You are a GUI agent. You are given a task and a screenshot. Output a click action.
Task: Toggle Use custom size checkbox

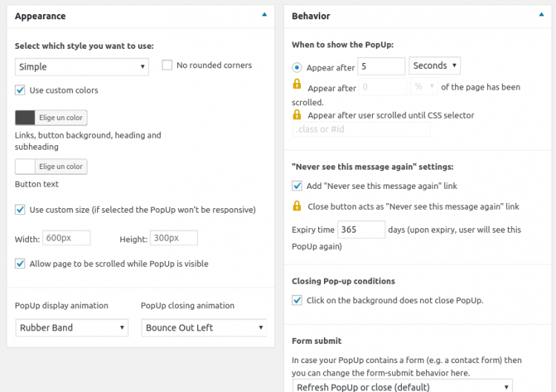coord(20,210)
